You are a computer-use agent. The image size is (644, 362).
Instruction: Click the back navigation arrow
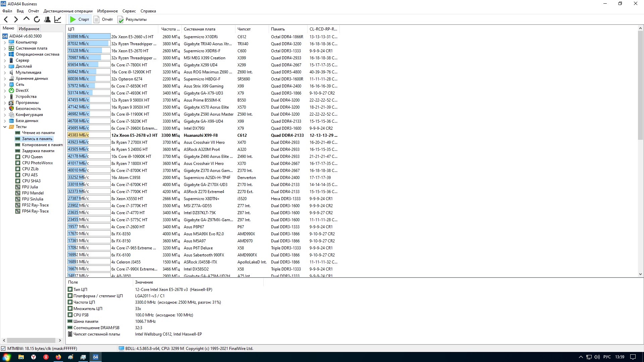click(6, 19)
